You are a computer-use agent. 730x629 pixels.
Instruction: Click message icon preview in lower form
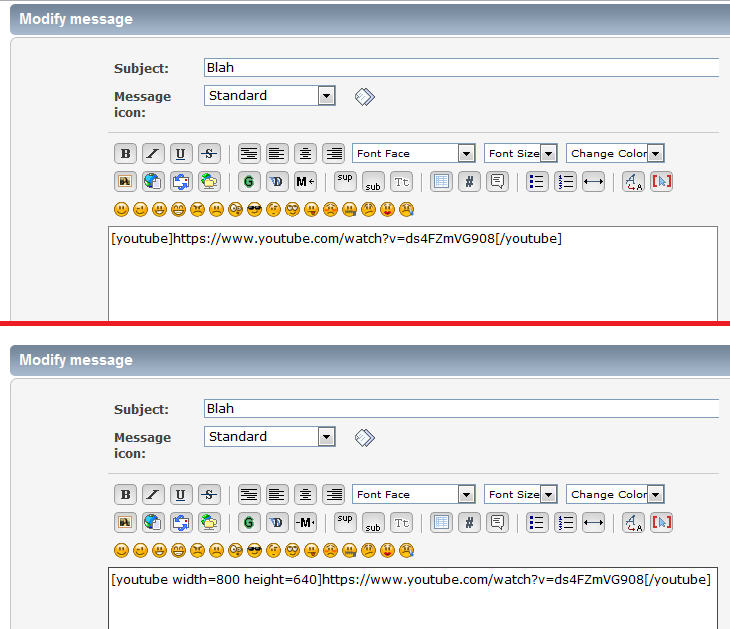coord(365,438)
